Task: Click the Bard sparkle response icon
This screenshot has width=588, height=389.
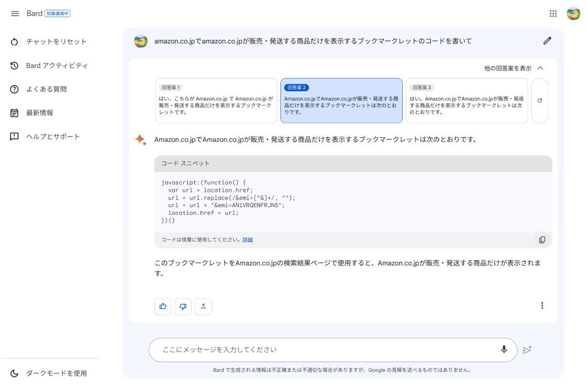Action: pos(141,140)
